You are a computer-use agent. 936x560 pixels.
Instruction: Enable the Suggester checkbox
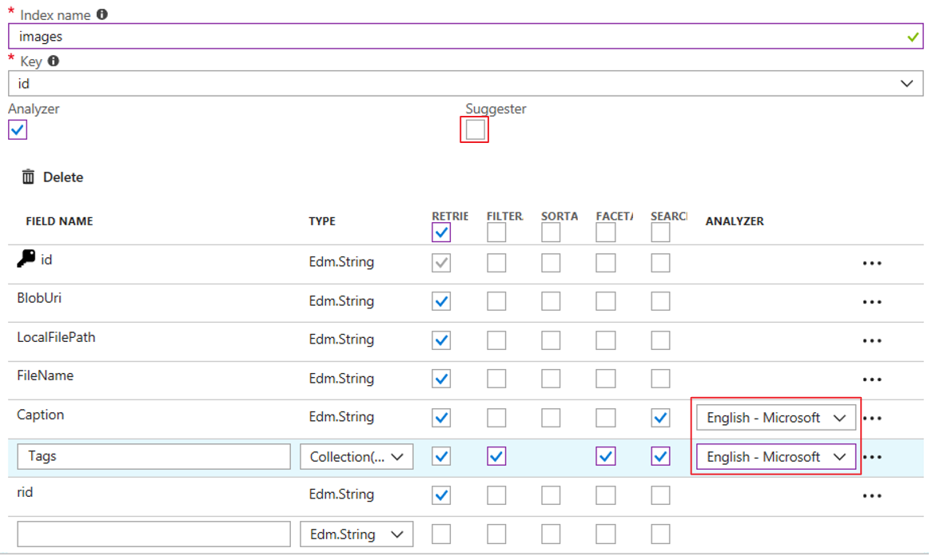tap(475, 129)
